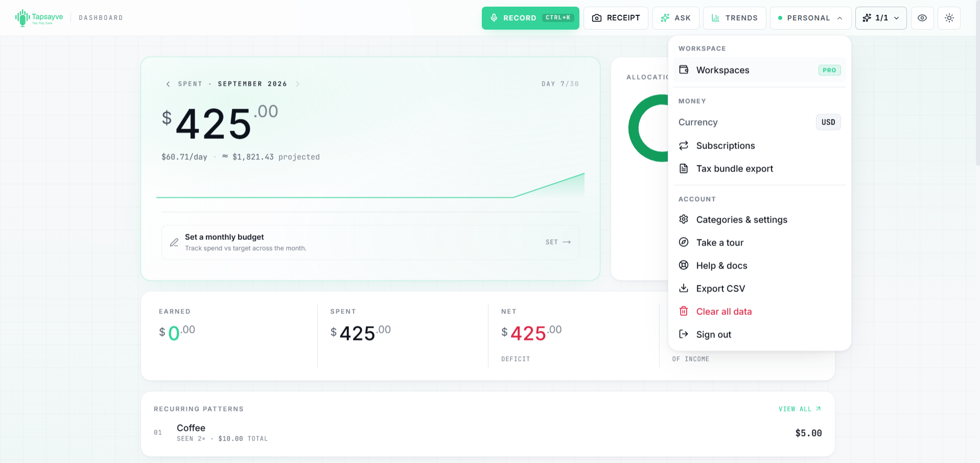Go to previous month with left chevron
Image resolution: width=980 pixels, height=463 pixels.
click(x=168, y=84)
